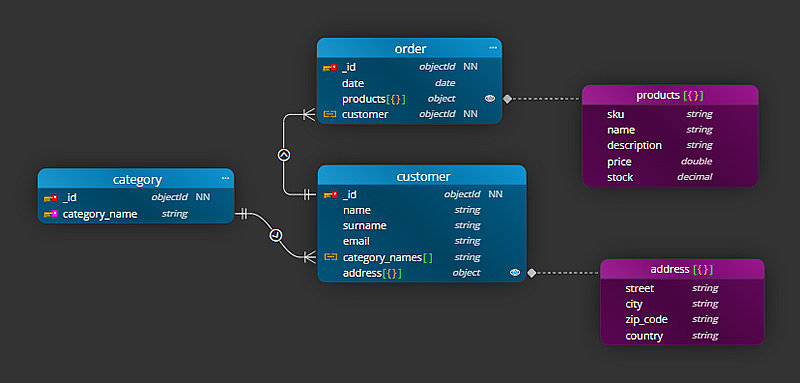Select the customer table header

coord(422,176)
